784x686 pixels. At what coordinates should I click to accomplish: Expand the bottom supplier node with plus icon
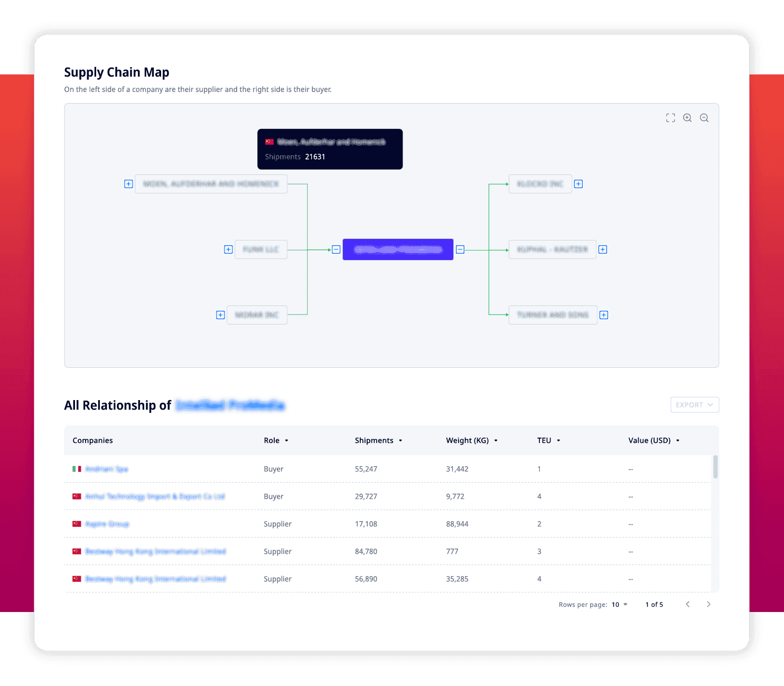[x=220, y=315]
